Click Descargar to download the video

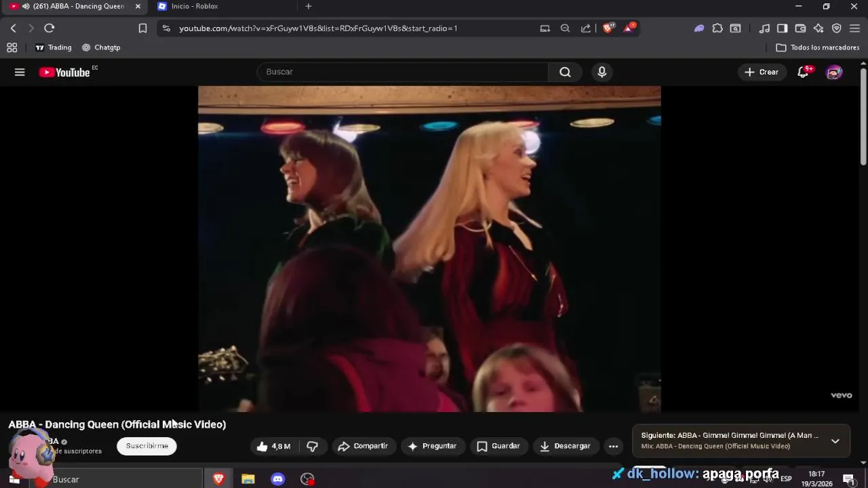coord(566,446)
